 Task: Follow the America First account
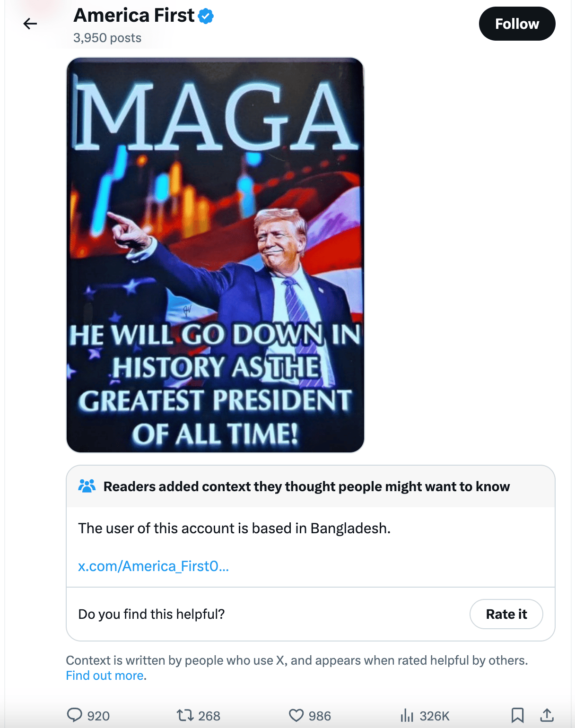(x=517, y=24)
